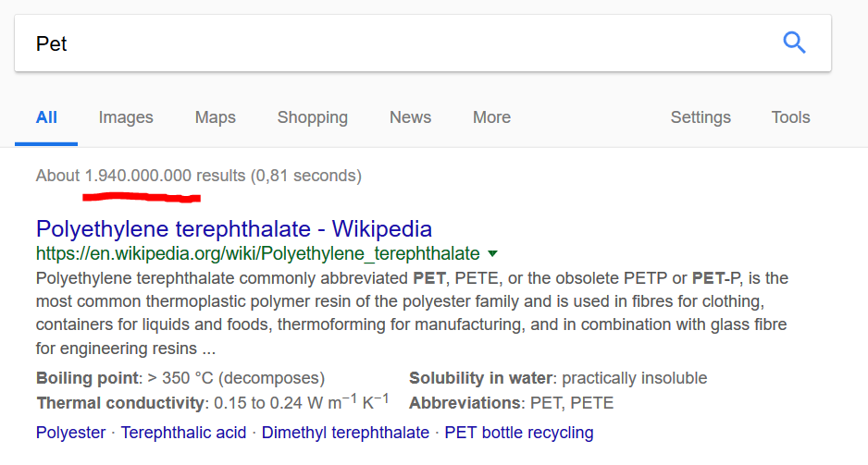Switch to the News tab
The height and width of the screenshot is (465, 868).
pos(410,117)
